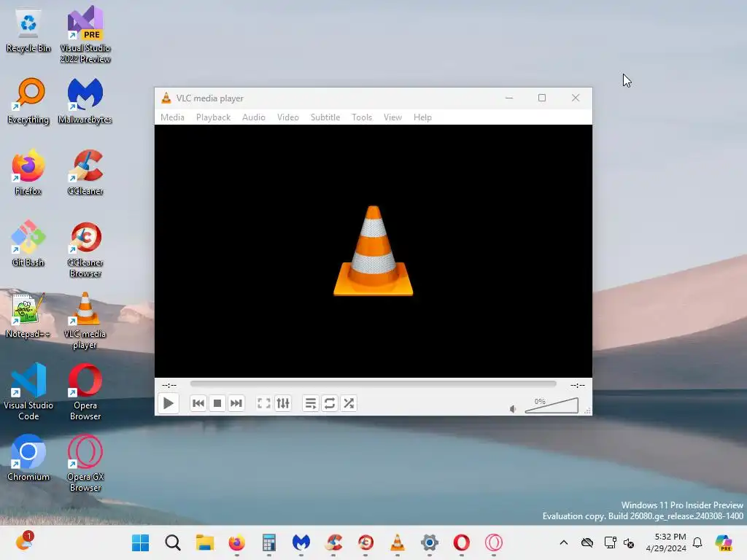Image resolution: width=747 pixels, height=560 pixels.
Task: Toggle VLC fullscreen video mode
Action: [x=264, y=403]
